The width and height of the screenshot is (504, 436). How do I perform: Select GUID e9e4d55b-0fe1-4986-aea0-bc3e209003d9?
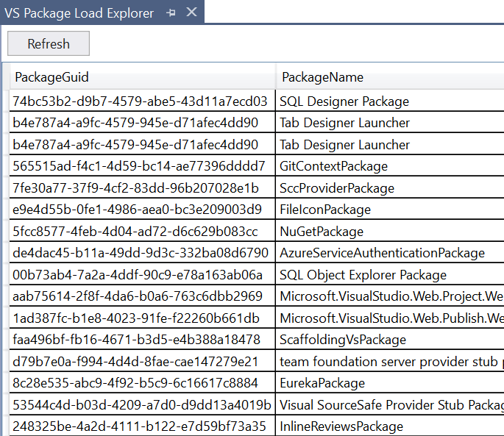[143, 210]
